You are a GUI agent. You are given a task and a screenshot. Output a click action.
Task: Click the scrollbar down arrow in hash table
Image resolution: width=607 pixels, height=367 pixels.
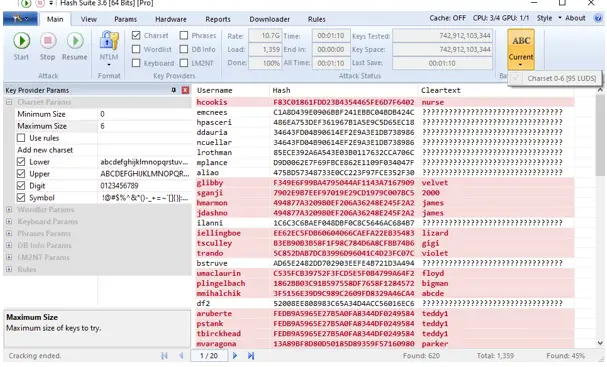pyautogui.click(x=600, y=343)
